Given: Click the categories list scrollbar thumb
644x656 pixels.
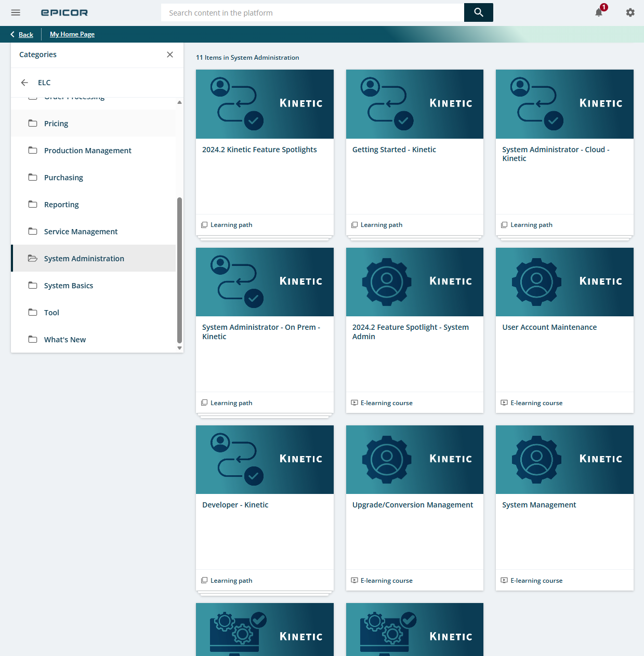Looking at the screenshot, I should pos(179,270).
